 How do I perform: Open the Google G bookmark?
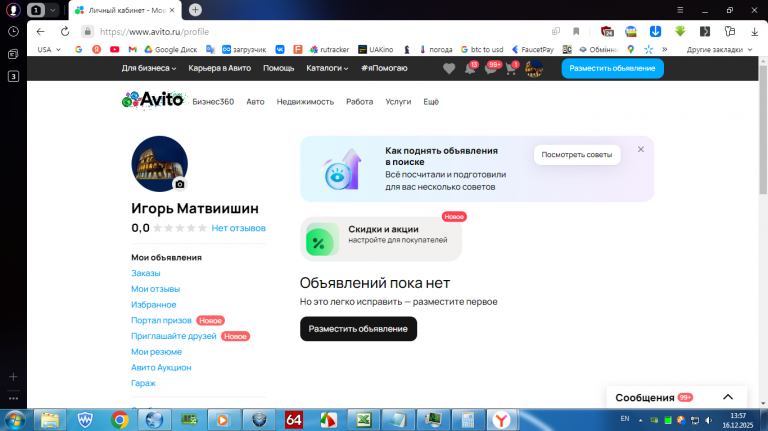[x=78, y=49]
